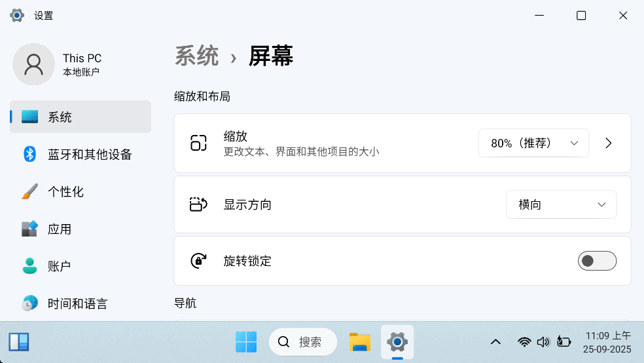Click the 屏幕 page title
The height and width of the screenshot is (363, 644).
[271, 56]
